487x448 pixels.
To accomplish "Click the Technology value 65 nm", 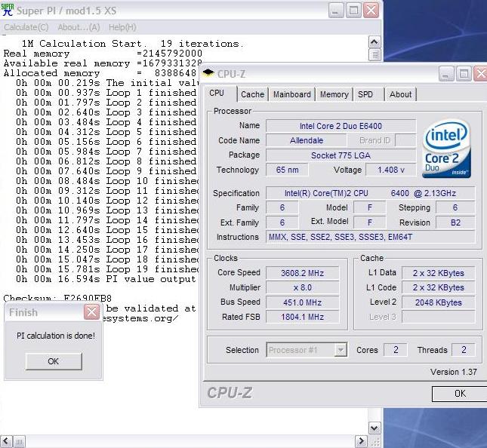I will [x=288, y=170].
